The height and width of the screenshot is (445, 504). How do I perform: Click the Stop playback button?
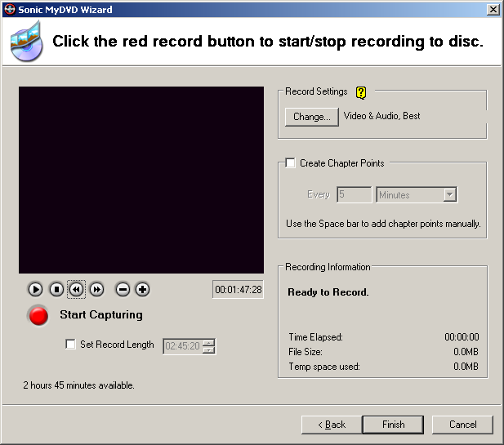tap(56, 290)
